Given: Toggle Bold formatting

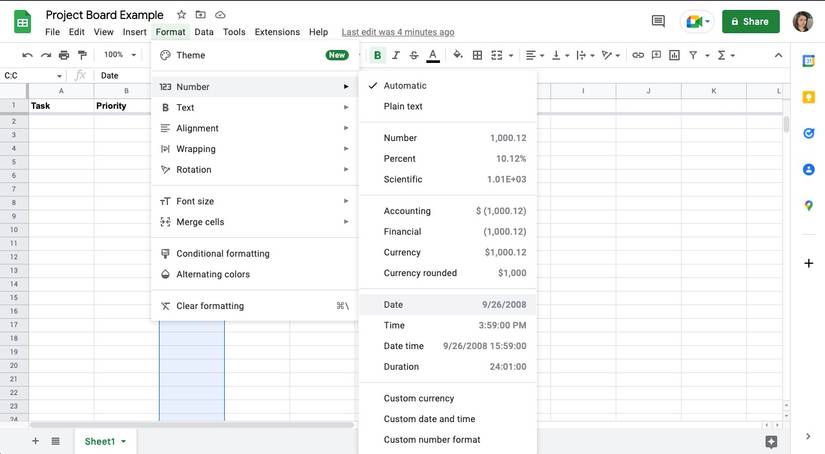Looking at the screenshot, I should (x=377, y=55).
